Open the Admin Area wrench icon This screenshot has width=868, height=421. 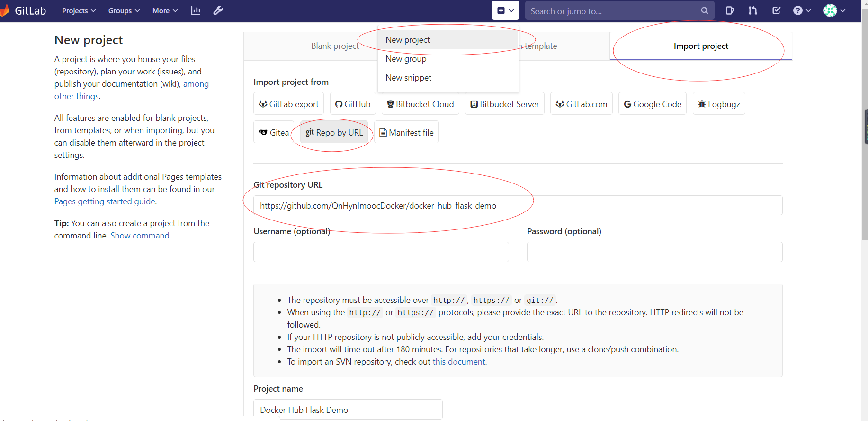(x=218, y=10)
